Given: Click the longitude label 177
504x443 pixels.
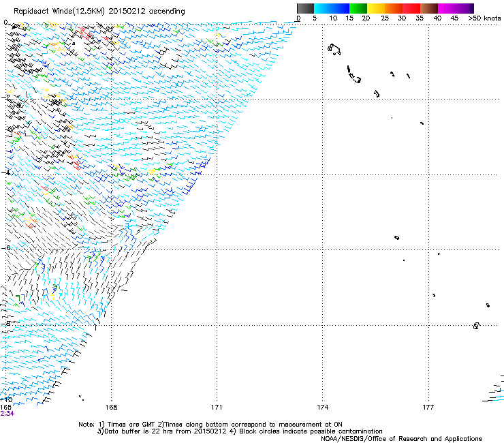Looking at the screenshot, I should (x=428, y=408).
